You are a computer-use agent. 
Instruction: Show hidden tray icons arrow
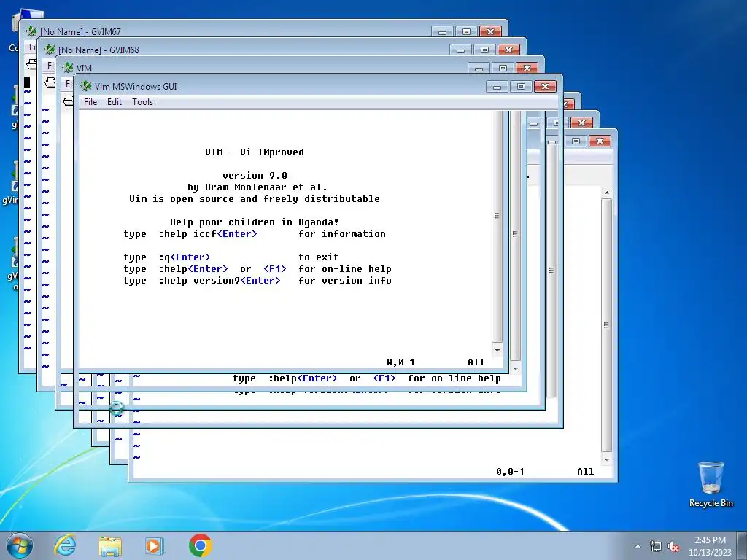(638, 546)
